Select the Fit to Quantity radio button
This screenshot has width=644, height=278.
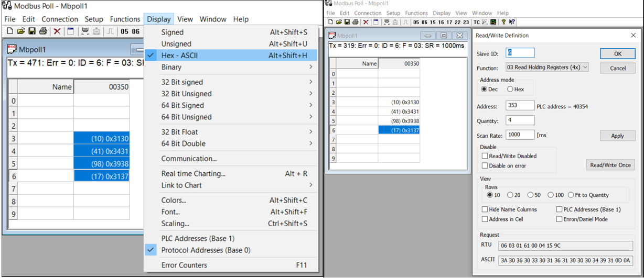(571, 195)
